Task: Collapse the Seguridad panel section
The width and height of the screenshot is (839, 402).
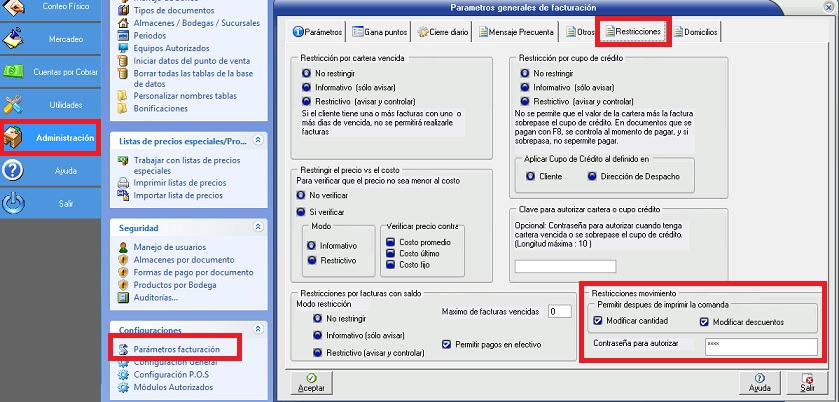Action: coord(258,228)
